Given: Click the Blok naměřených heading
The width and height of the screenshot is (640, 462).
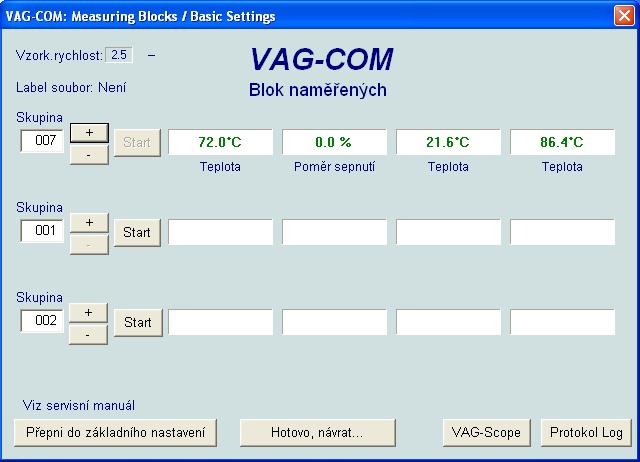Looking at the screenshot, I should 318,90.
